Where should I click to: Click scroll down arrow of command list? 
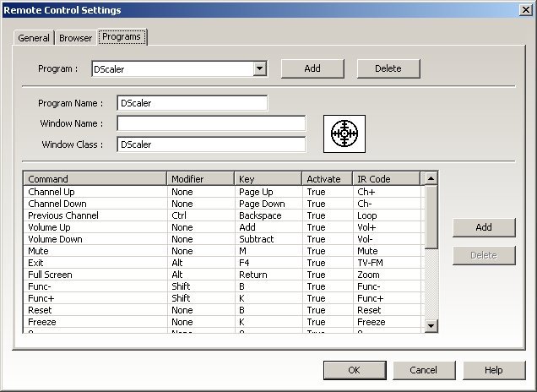[x=431, y=326]
